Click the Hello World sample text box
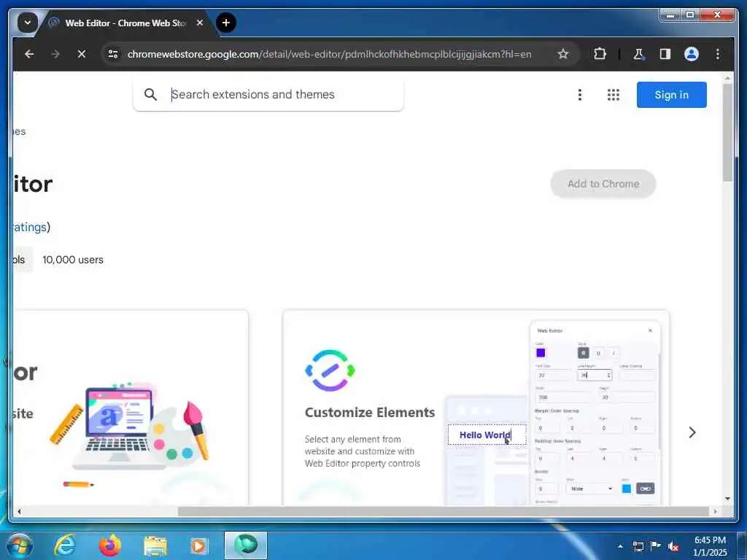 (487, 435)
